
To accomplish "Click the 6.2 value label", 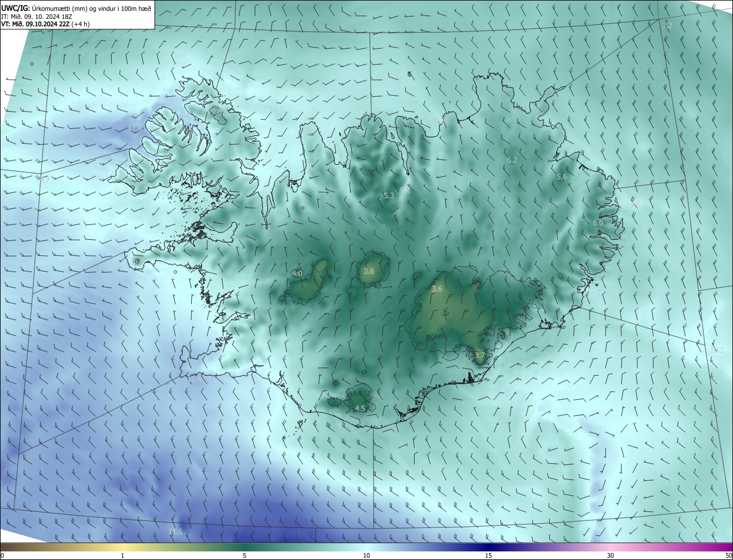I will (512, 160).
